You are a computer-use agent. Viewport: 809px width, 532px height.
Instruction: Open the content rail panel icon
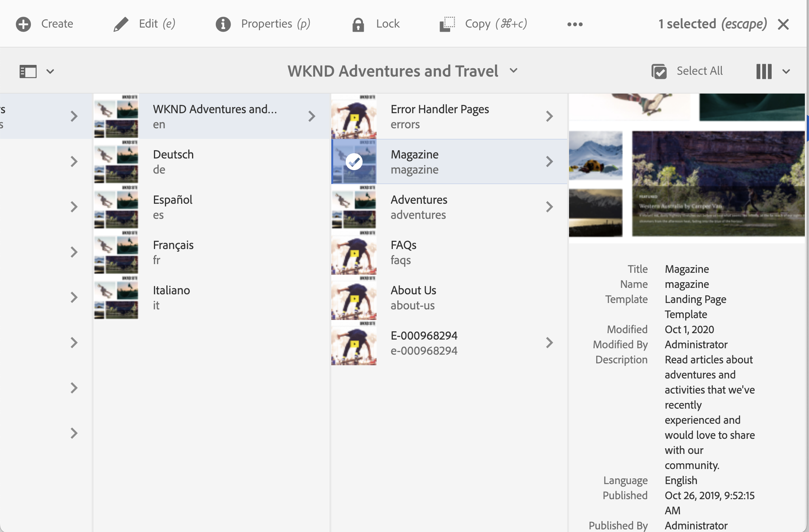point(28,71)
